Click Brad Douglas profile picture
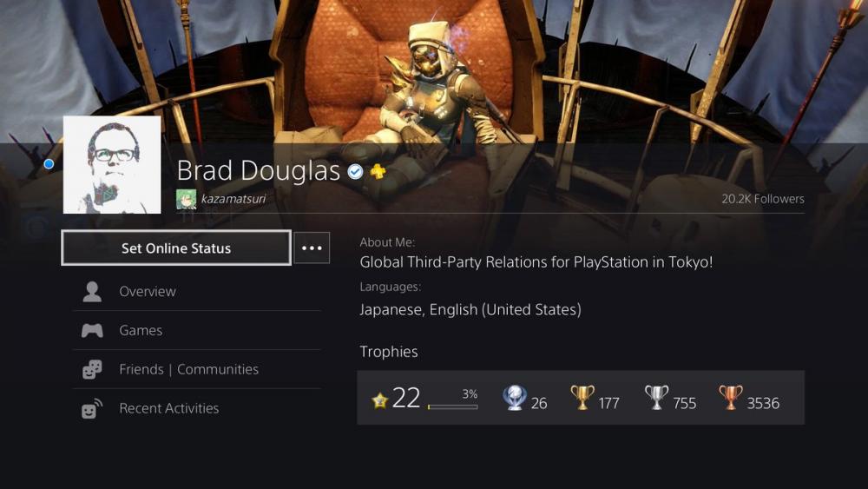This screenshot has height=489, width=868. coord(112,164)
